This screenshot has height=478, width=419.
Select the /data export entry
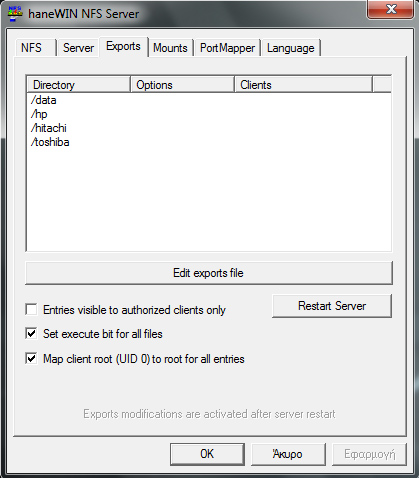[x=43, y=100]
